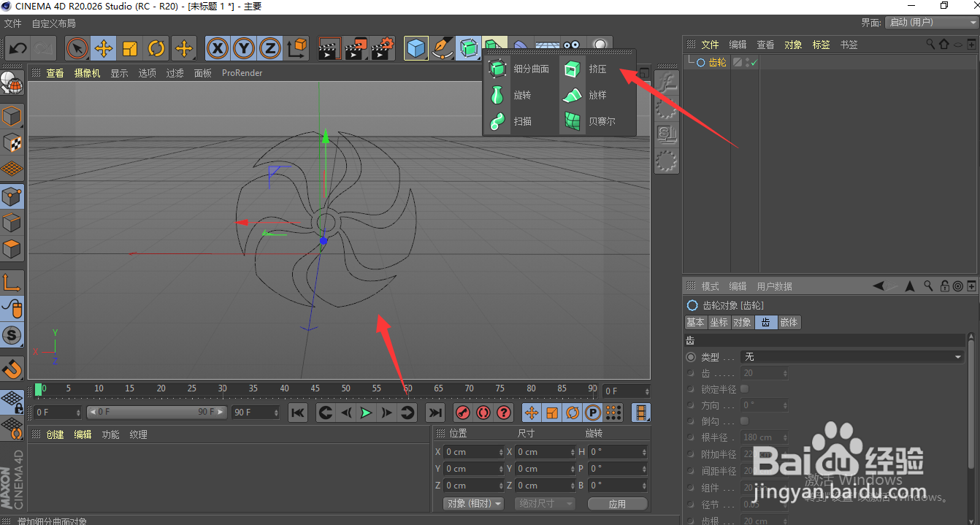Open the 对象 (相对) dropdown
This screenshot has width=980, height=525.
(x=474, y=504)
